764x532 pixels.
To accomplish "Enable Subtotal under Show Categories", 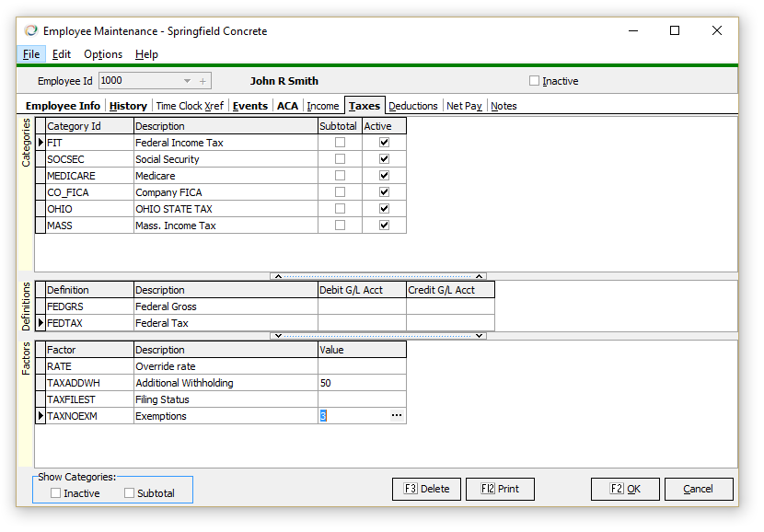I will [130, 493].
